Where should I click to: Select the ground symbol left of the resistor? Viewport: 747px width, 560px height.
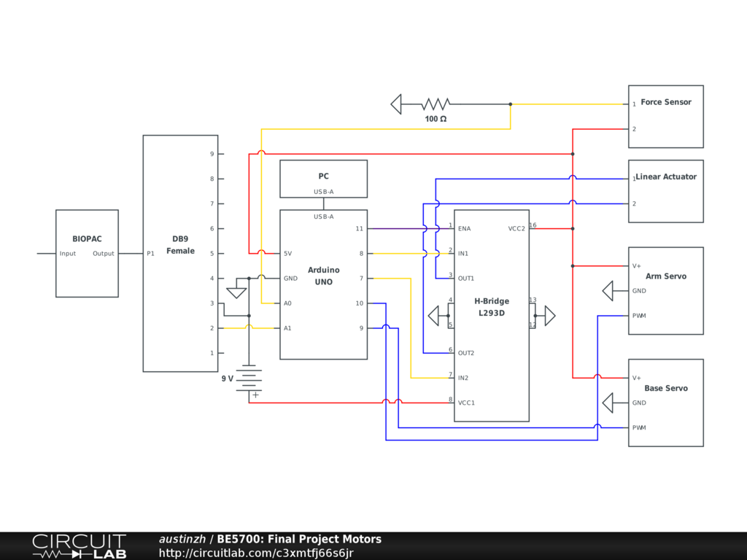pos(396,104)
